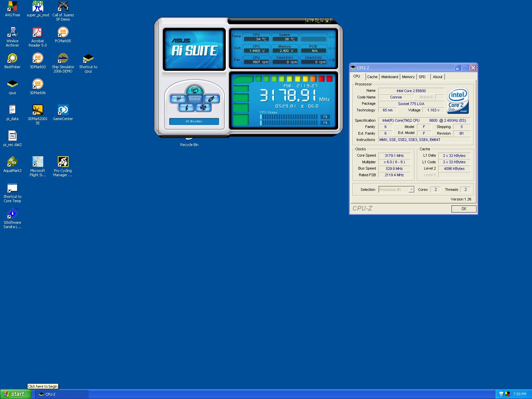Image resolution: width=532 pixels, height=399 pixels.
Task: Open the About tab in CPU-Z
Action: (x=438, y=77)
